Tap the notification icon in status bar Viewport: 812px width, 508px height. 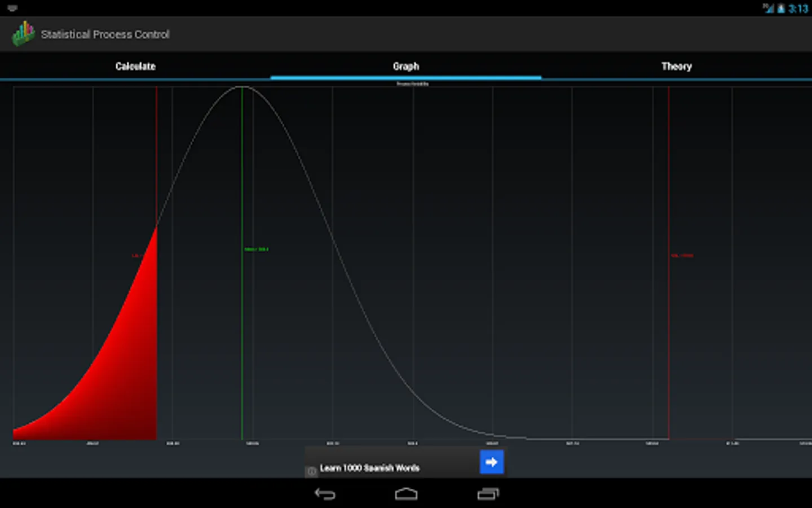[12, 8]
